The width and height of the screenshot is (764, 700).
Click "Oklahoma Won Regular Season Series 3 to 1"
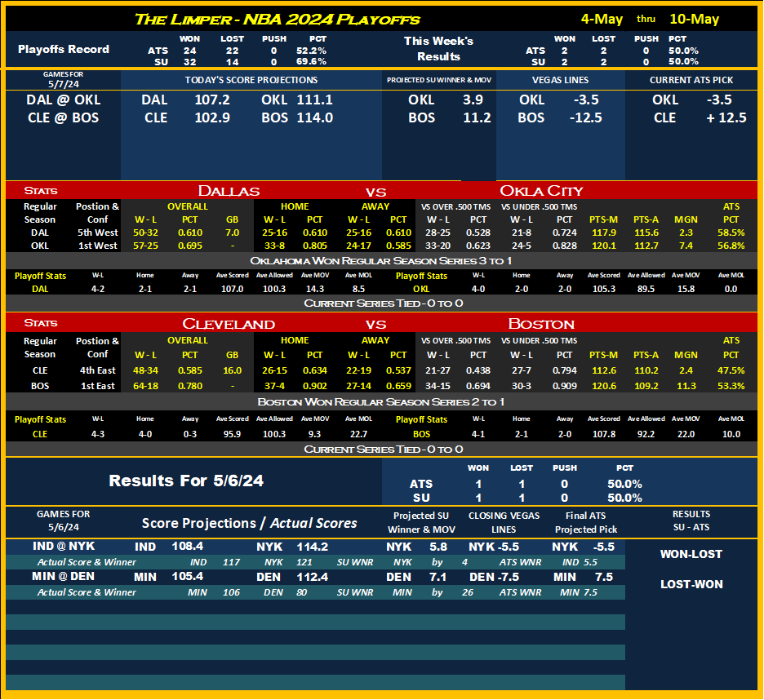(x=381, y=260)
